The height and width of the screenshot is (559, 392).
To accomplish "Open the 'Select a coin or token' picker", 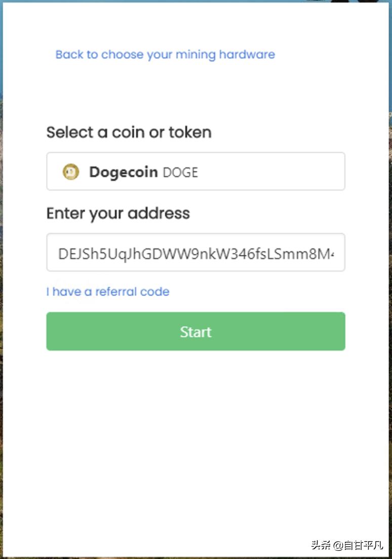I will [195, 171].
